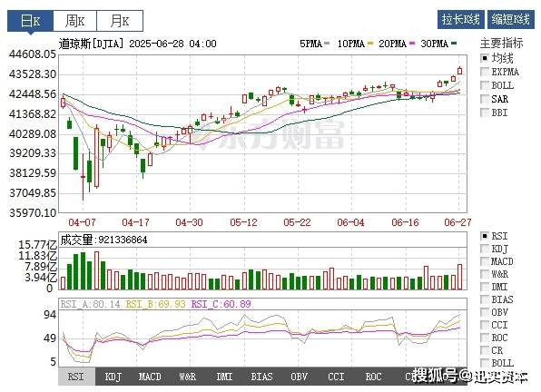Open the KDJ tab in bottom indicator bar
541x392 pixels.
(113, 377)
